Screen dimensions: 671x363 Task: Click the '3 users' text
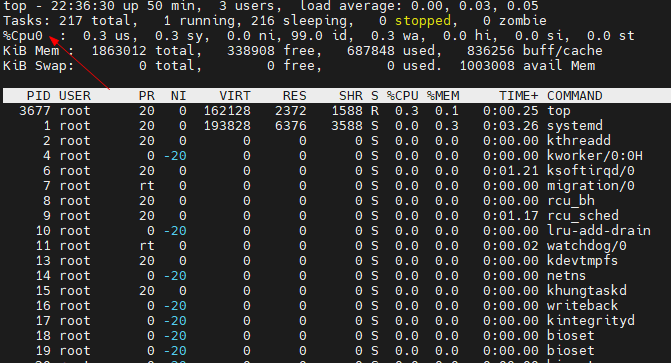pos(250,6)
